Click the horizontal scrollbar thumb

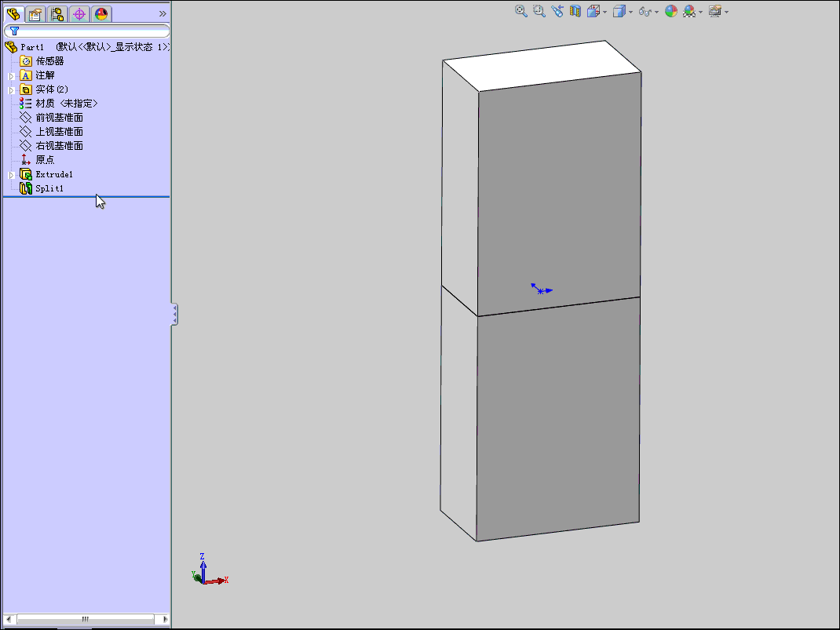coord(86,619)
